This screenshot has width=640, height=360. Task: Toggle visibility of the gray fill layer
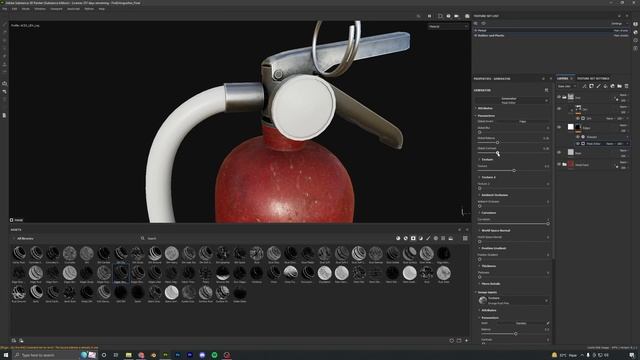[559, 152]
